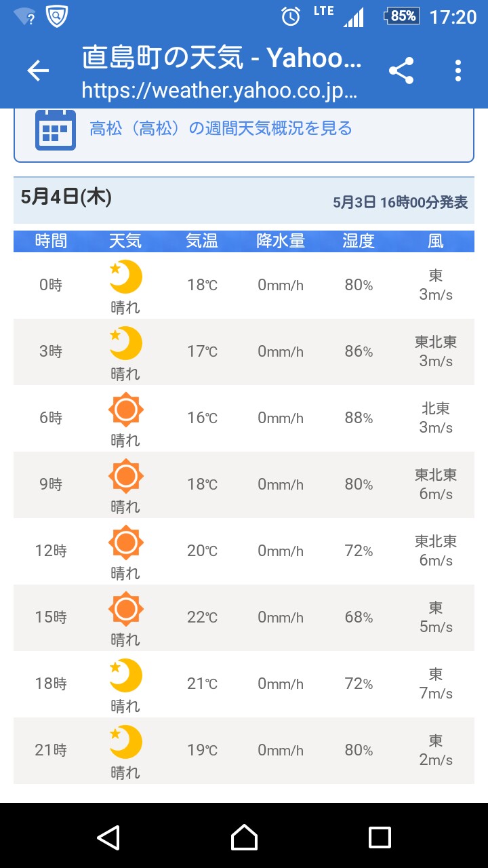Tap the moon icon for 21時
Viewport: 488px width, 868px height.
125,742
